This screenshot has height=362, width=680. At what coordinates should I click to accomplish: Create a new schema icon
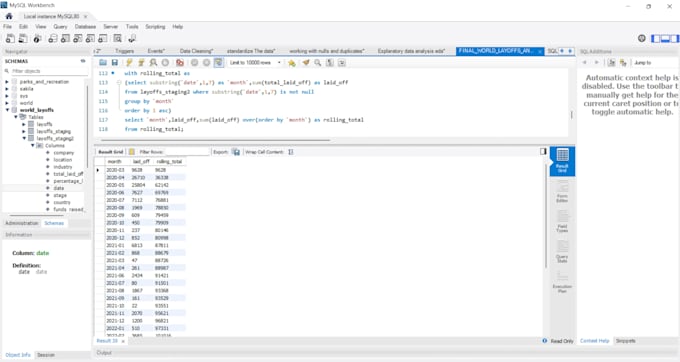pos(52,39)
